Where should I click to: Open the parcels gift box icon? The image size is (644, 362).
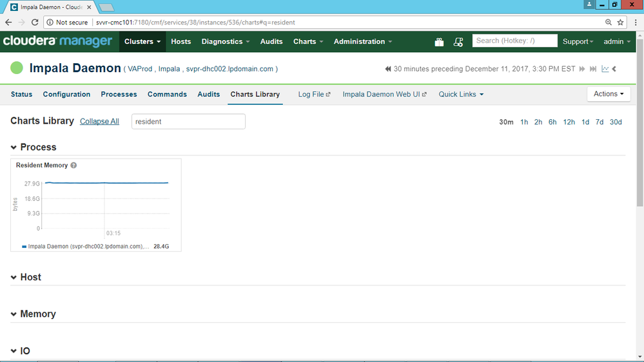[x=439, y=42]
